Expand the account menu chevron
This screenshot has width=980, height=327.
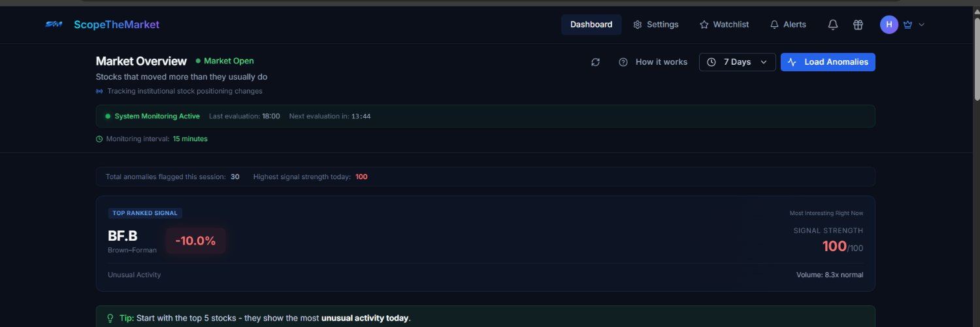[922, 25]
